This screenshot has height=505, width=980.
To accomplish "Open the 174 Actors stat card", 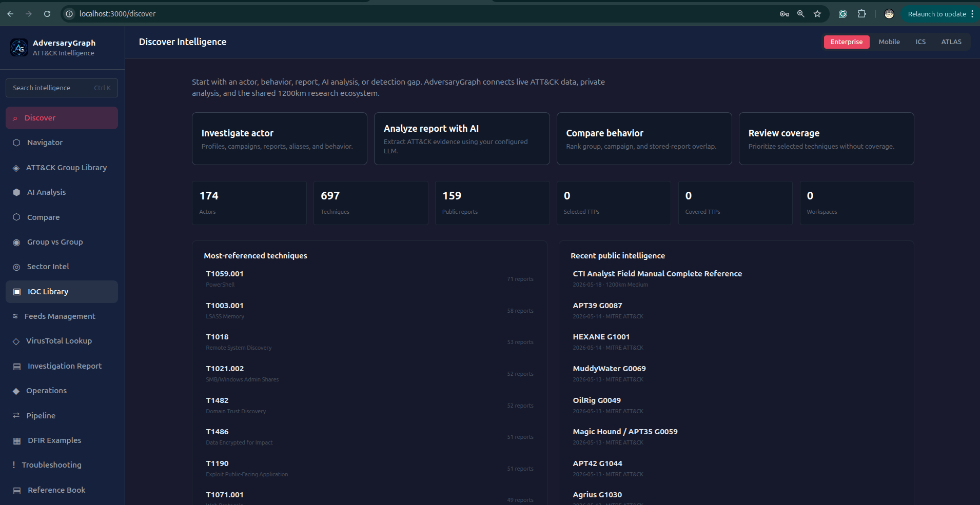I will (249, 203).
